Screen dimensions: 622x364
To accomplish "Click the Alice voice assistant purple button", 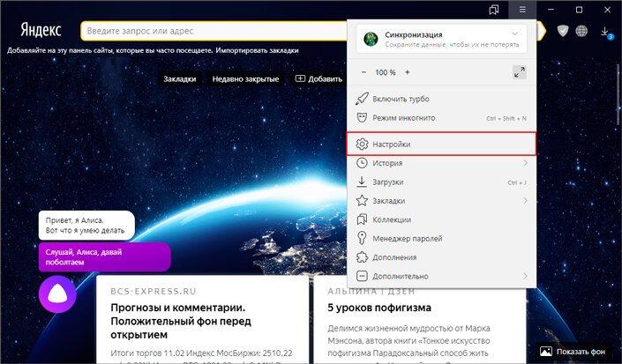I will point(57,294).
